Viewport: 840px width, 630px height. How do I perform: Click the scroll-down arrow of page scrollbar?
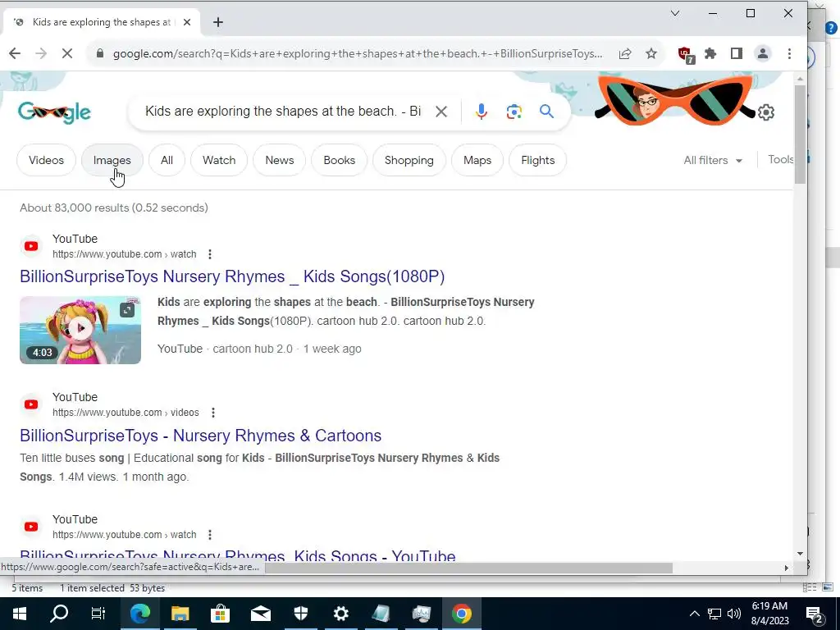click(x=800, y=554)
